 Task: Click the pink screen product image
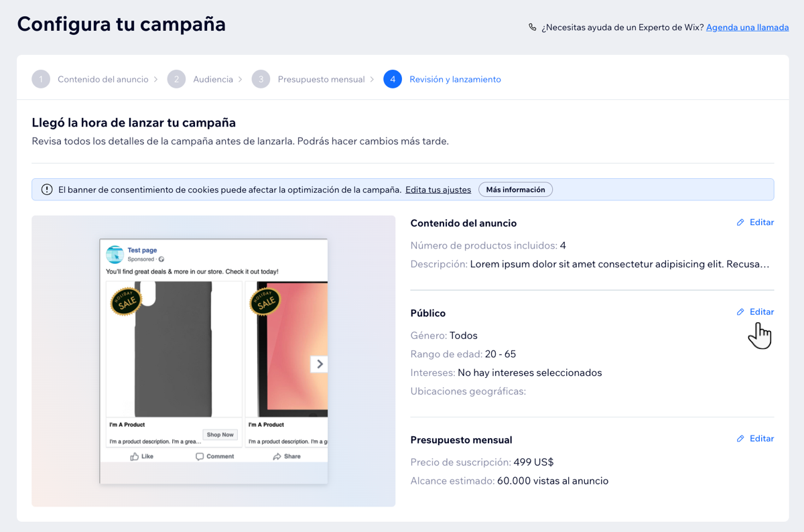tap(287, 349)
